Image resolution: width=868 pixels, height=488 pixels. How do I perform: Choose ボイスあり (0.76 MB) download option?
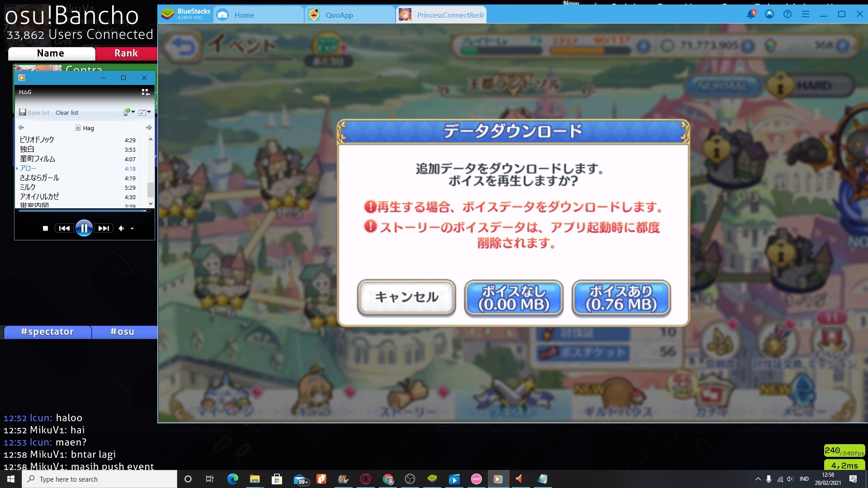click(x=621, y=298)
